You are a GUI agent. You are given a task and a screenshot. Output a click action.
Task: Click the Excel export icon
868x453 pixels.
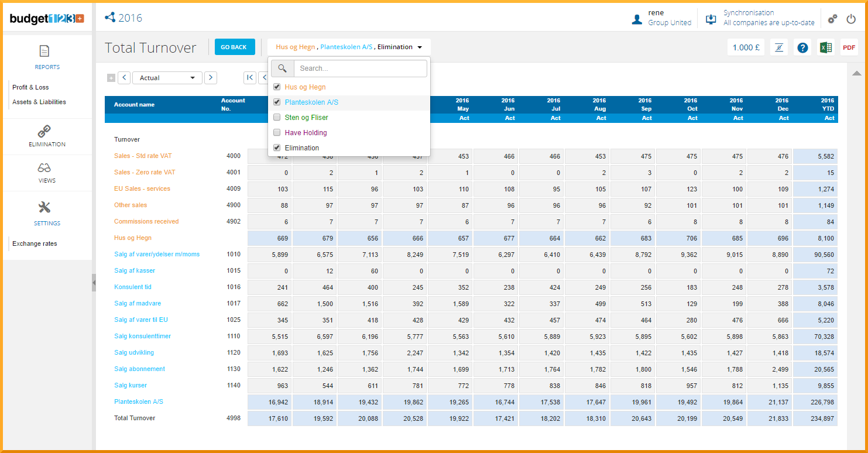tap(825, 47)
